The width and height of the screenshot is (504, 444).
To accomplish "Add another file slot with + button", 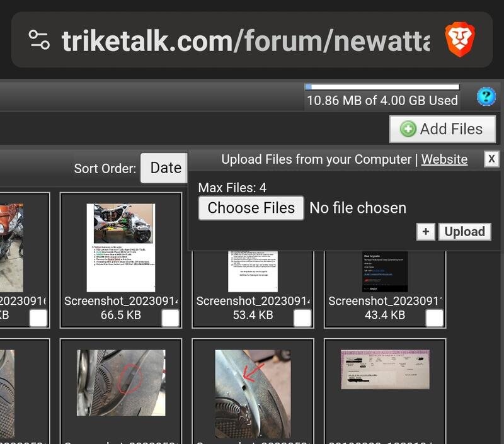I will click(x=426, y=232).
